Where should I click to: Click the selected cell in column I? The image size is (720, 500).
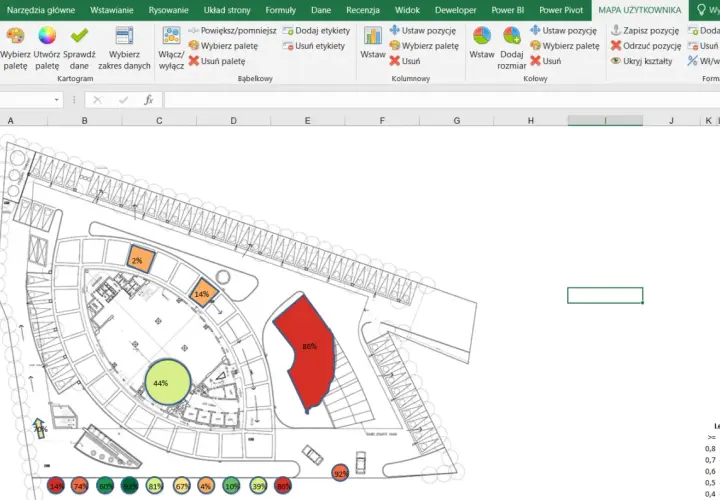(x=605, y=295)
